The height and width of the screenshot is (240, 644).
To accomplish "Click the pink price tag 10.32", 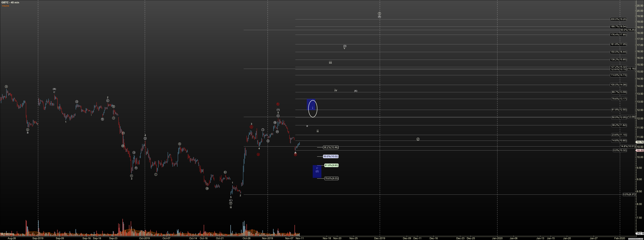I will pos(640,150).
